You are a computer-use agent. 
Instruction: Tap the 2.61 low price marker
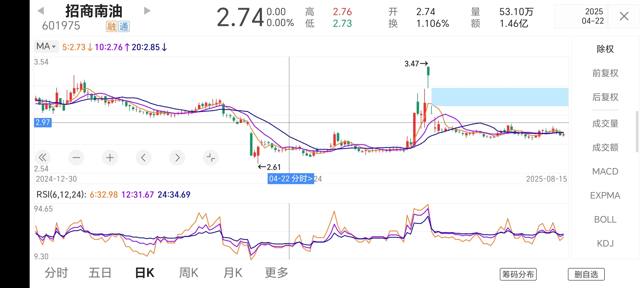[269, 167]
